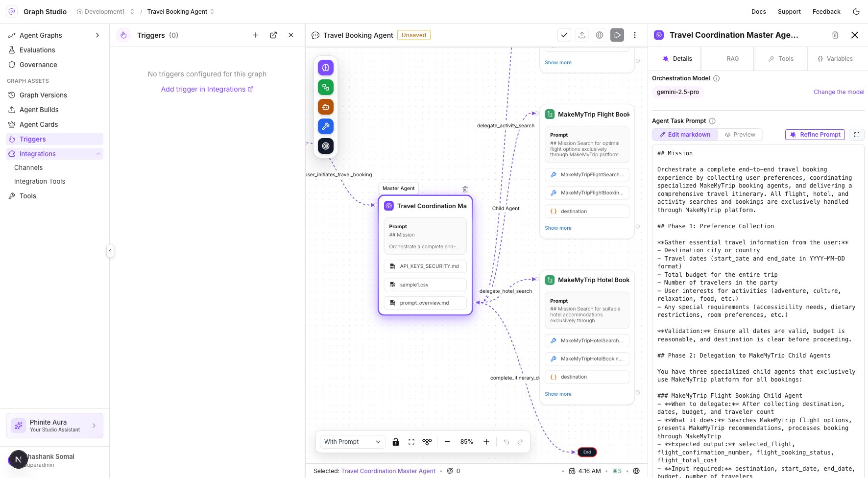
Task: Open the Travel Booking Agent breadcrumb dropdown
Action: pos(181,11)
